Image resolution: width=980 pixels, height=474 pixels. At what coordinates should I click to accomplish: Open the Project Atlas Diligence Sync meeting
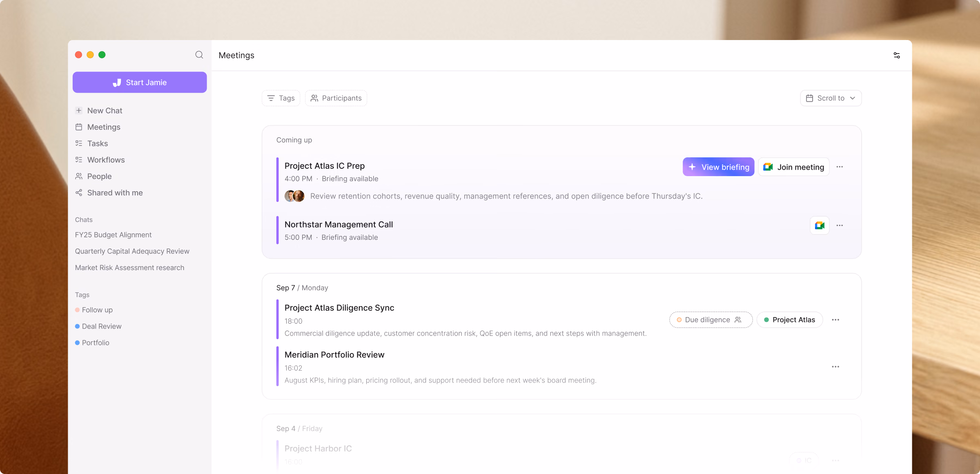339,308
